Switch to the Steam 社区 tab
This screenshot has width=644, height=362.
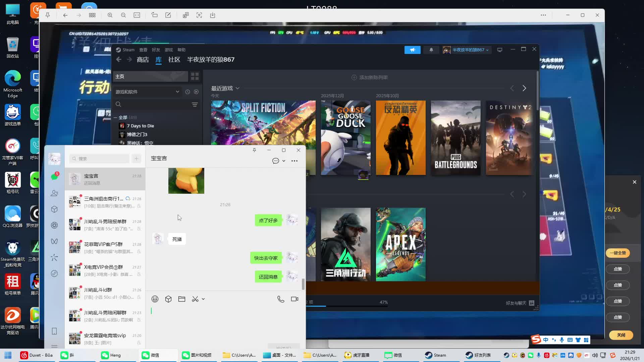click(174, 60)
